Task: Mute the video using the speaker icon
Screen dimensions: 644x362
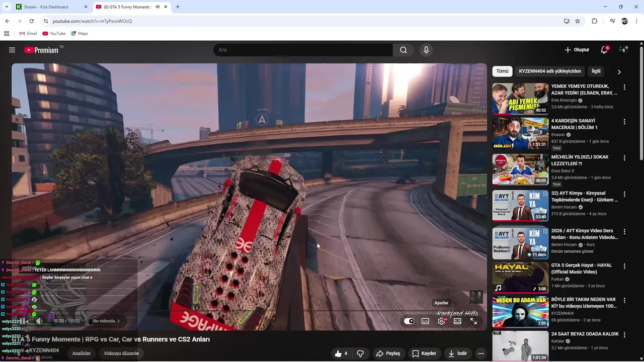Action: coord(40,321)
